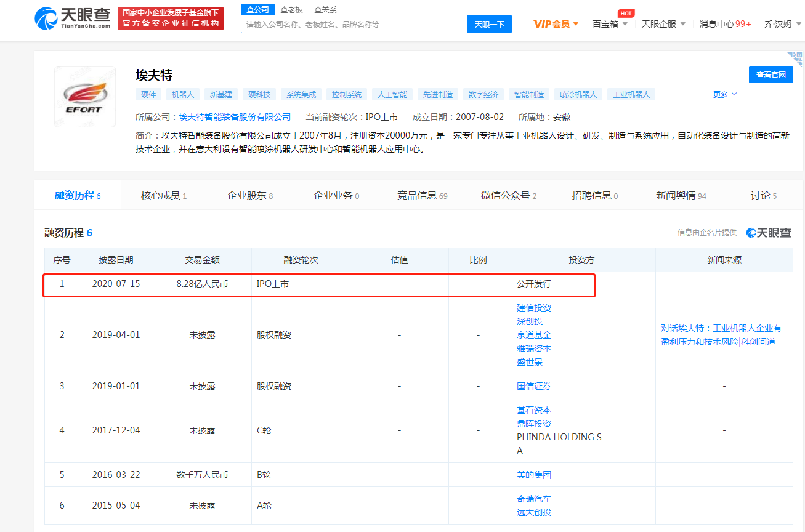
Task: Click the 2020-07-15 disclosure date
Action: (x=116, y=284)
